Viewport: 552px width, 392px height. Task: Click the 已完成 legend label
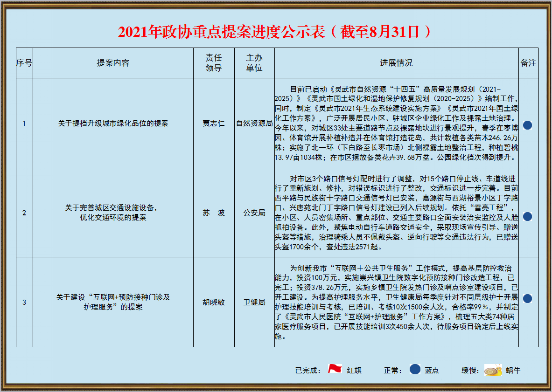(307, 371)
